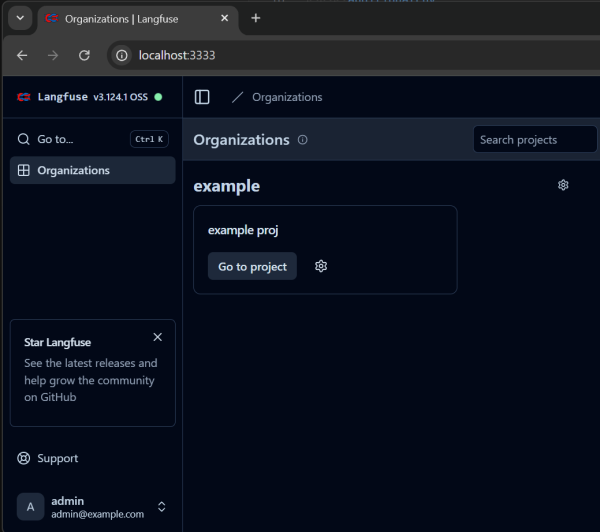Reload the page in browser
Viewport: 600px width, 532px height.
(84, 55)
